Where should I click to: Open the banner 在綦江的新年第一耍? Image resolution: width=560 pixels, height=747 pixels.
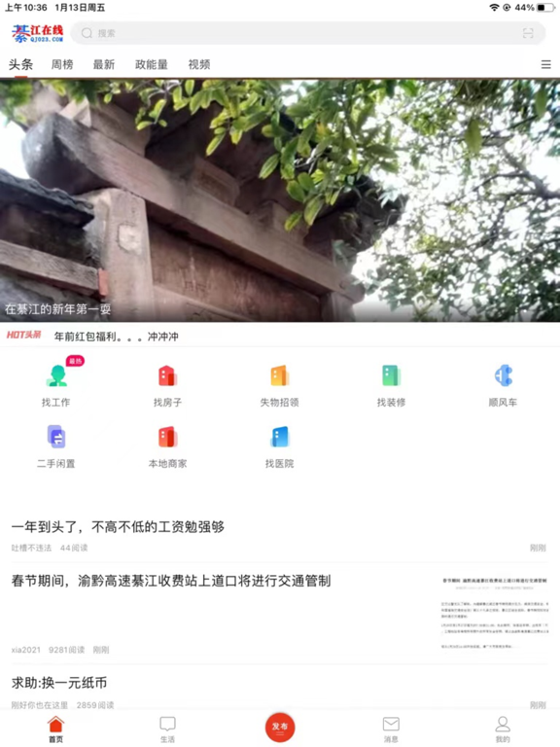(x=280, y=200)
